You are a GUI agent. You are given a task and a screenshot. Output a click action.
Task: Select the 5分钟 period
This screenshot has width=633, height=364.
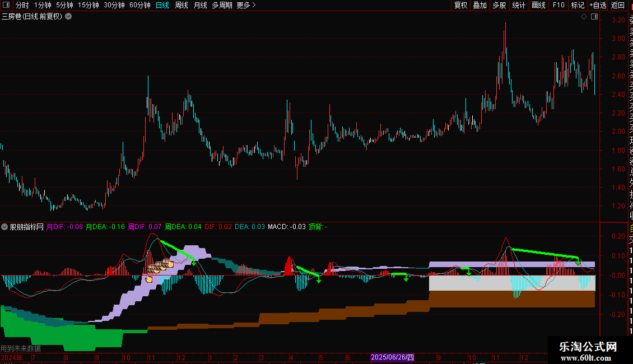(x=64, y=5)
